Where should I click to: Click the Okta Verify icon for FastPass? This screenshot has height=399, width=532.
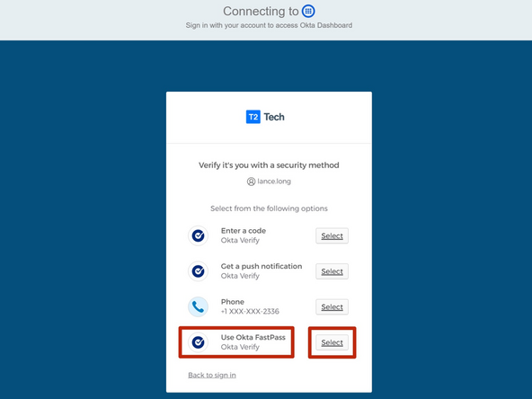tap(198, 342)
